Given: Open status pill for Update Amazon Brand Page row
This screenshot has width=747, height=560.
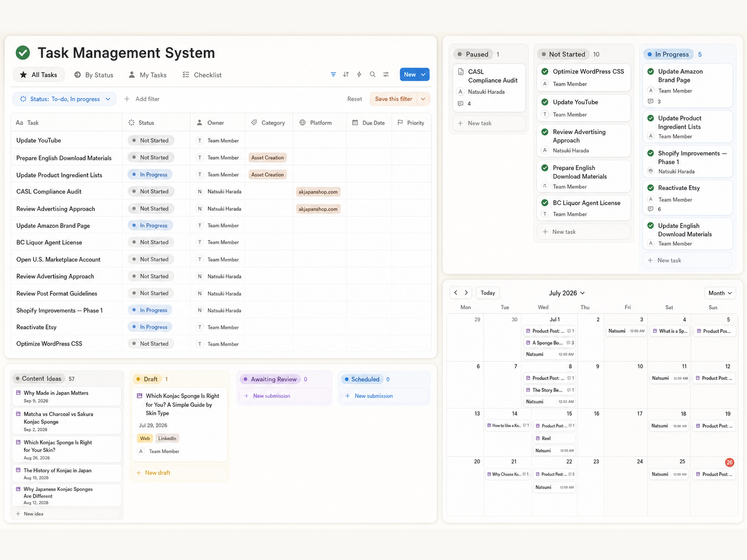Looking at the screenshot, I should 150,226.
